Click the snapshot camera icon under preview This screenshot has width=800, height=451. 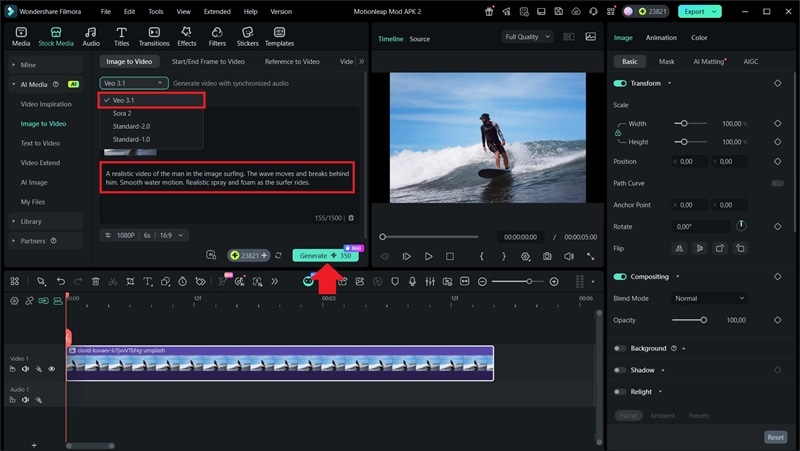[547, 256]
